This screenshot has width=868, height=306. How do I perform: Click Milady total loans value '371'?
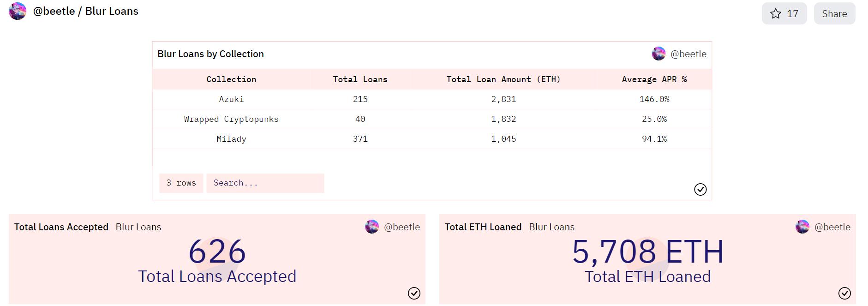[360, 139]
